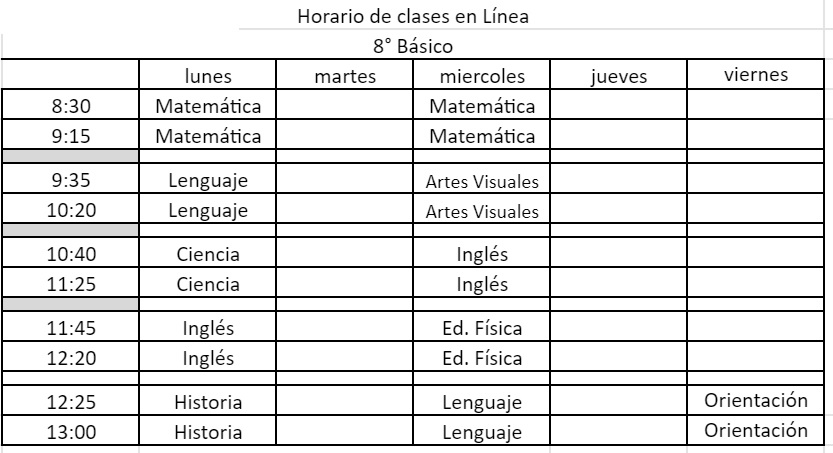Click the 'miercoles' column header cell

tap(482, 76)
